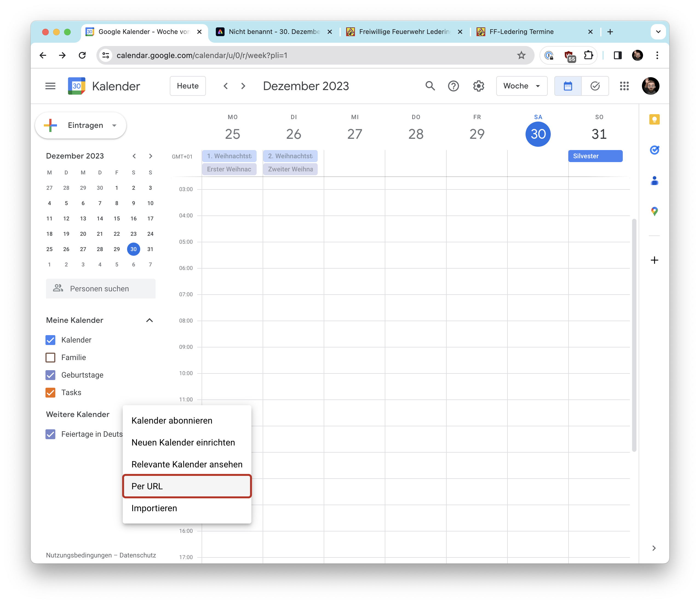Enable the Familie calendar checkbox
700x604 pixels.
(x=50, y=357)
